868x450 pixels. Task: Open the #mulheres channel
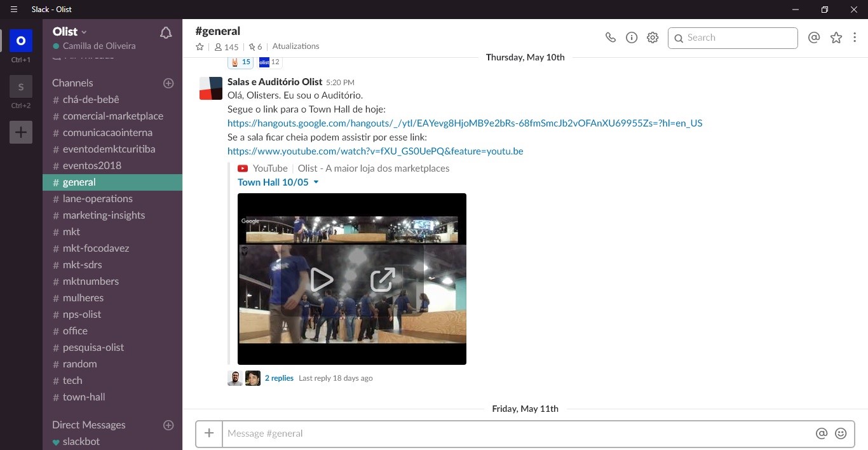[x=112, y=298]
